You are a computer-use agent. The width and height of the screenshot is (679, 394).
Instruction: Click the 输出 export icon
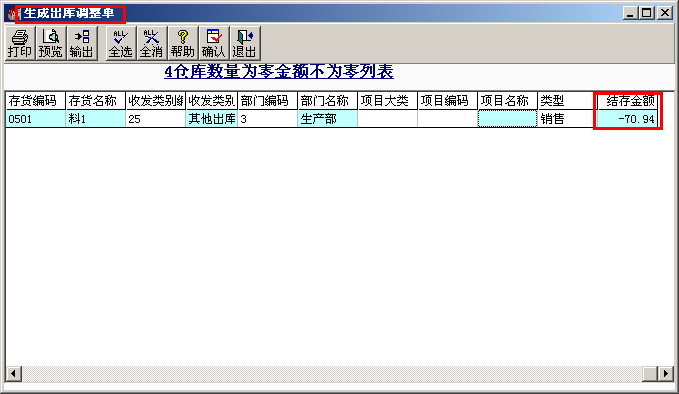click(81, 43)
